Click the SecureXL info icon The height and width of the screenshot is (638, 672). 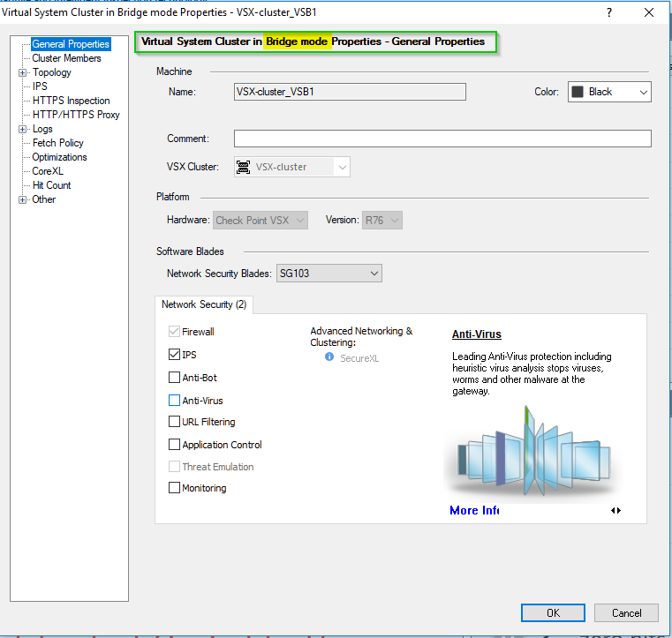329,357
